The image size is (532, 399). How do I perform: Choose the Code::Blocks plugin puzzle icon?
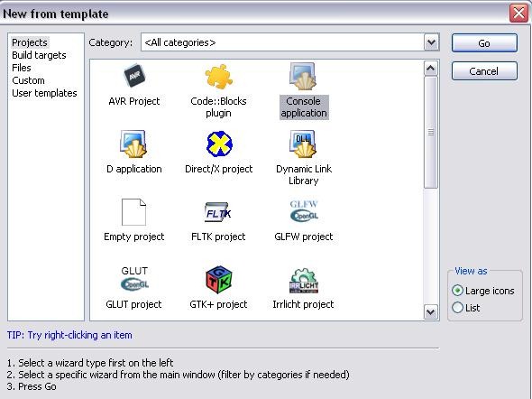click(218, 76)
